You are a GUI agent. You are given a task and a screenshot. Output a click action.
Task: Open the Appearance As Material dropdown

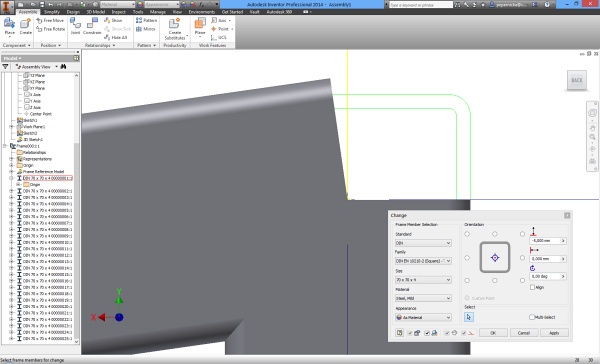pos(423,317)
